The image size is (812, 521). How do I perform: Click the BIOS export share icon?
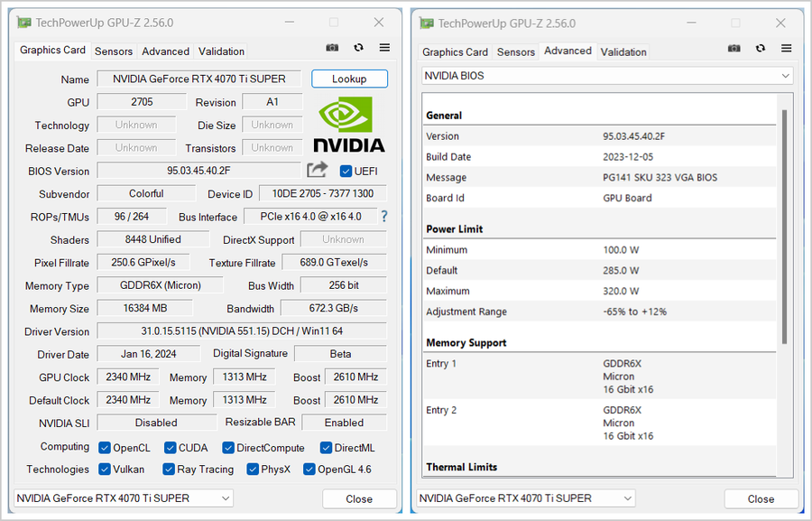coord(317,170)
